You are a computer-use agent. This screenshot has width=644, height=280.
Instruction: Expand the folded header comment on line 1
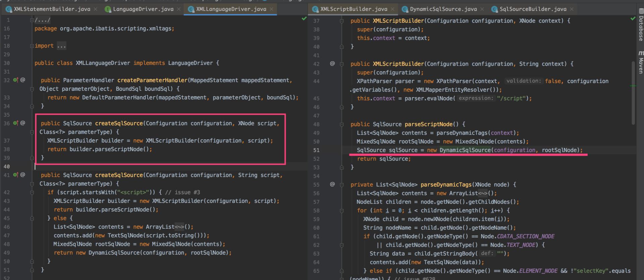tap(32, 20)
